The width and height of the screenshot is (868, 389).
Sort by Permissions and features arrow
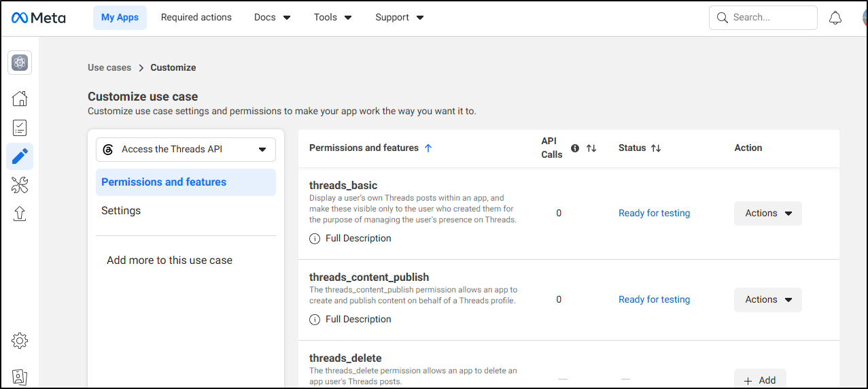[x=428, y=148]
